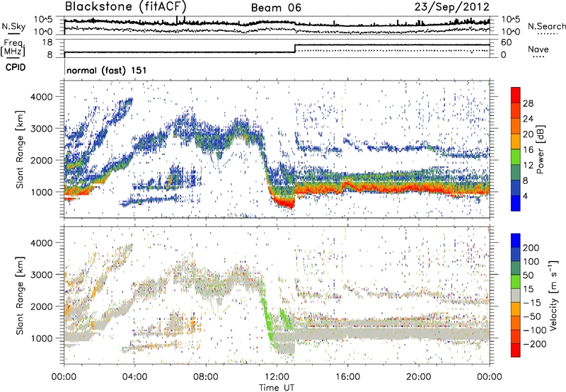
Task: Click the 'Beam 06' label
Action: [x=276, y=8]
